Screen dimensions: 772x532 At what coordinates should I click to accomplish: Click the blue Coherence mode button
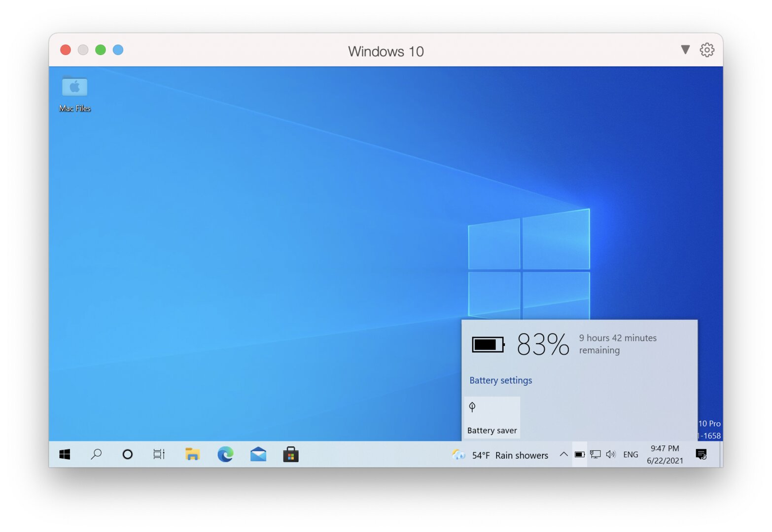click(x=118, y=50)
